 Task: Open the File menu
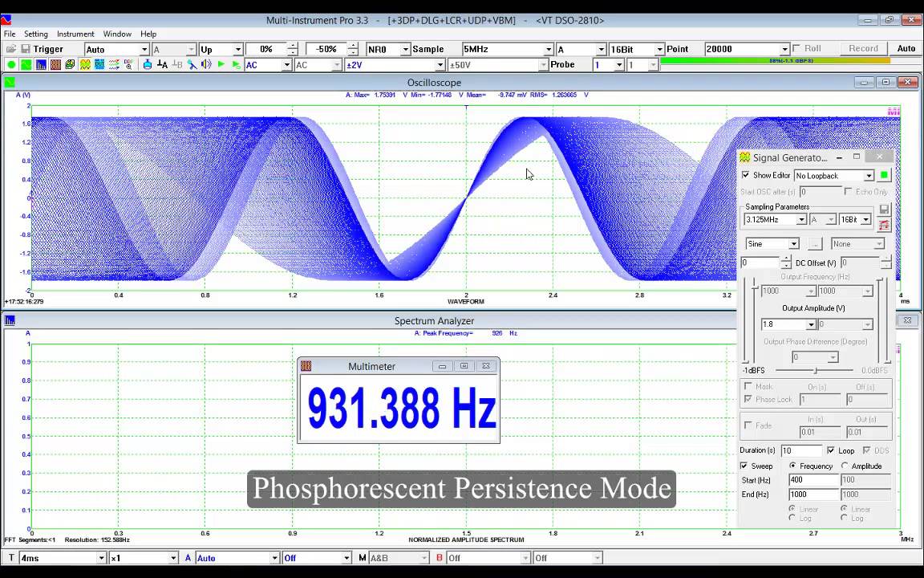[x=10, y=34]
